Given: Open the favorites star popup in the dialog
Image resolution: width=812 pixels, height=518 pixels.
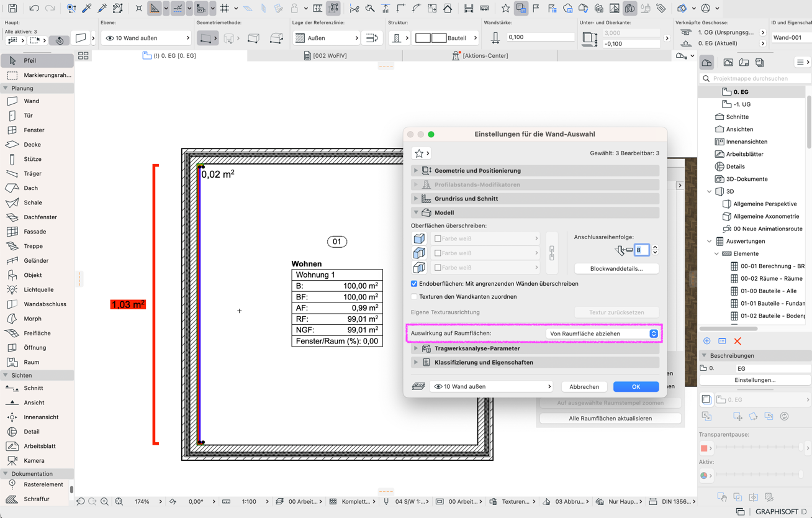Looking at the screenshot, I should (422, 153).
